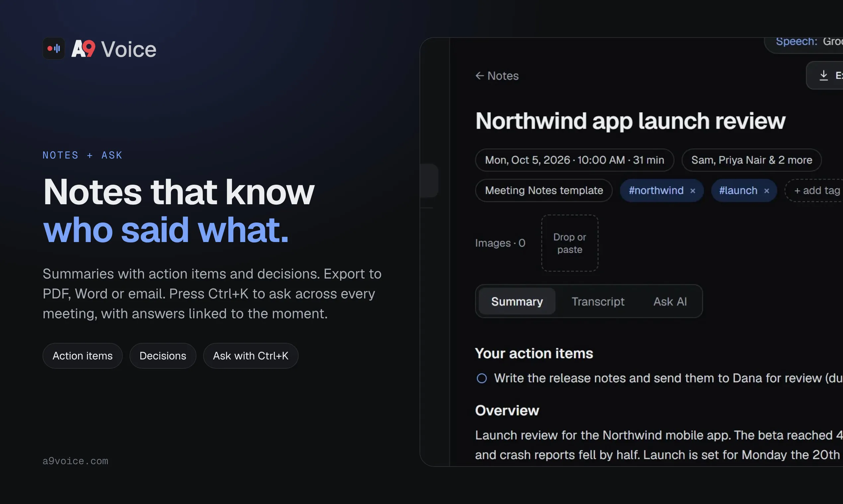Viewport: 843px width, 504px height.
Task: Click the #launch tag label
Action: coord(738,191)
